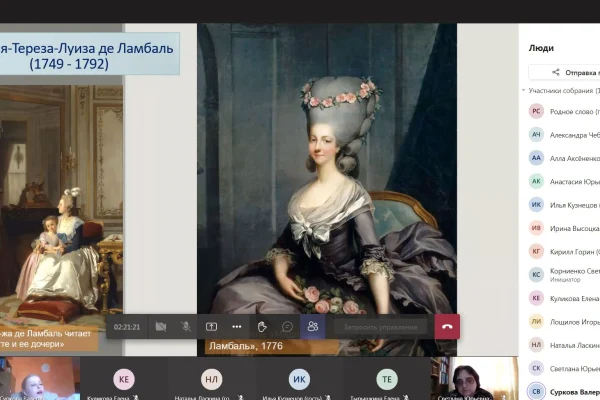Viewport: 600px width, 400px height.
Task: Toggle the camera in the meeting toolbar
Action: click(x=161, y=327)
